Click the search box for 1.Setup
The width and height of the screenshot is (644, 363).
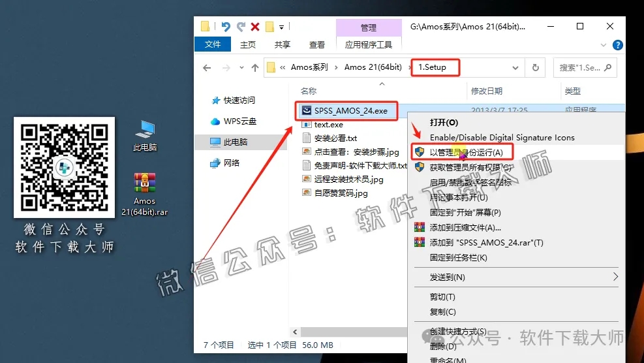[585, 68]
